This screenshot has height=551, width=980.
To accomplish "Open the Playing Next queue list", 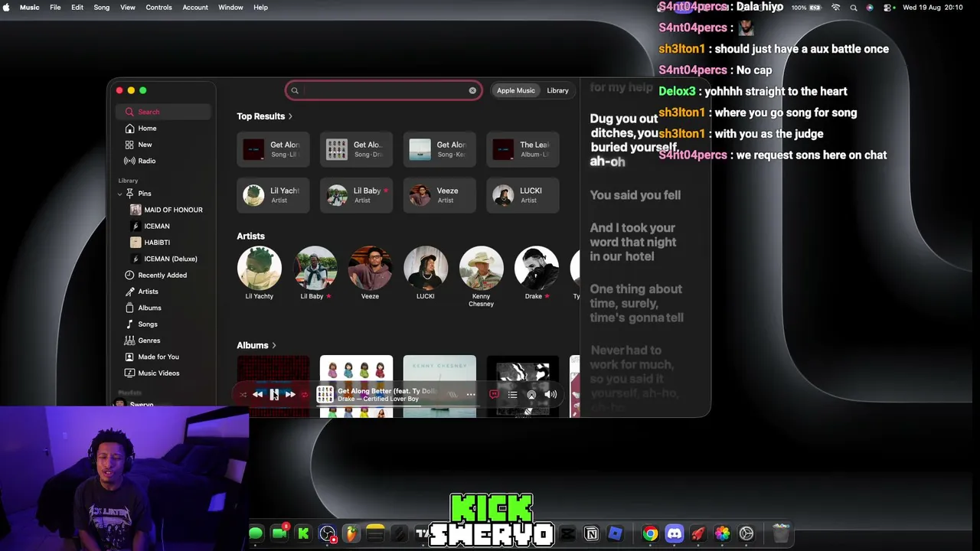I will click(512, 395).
